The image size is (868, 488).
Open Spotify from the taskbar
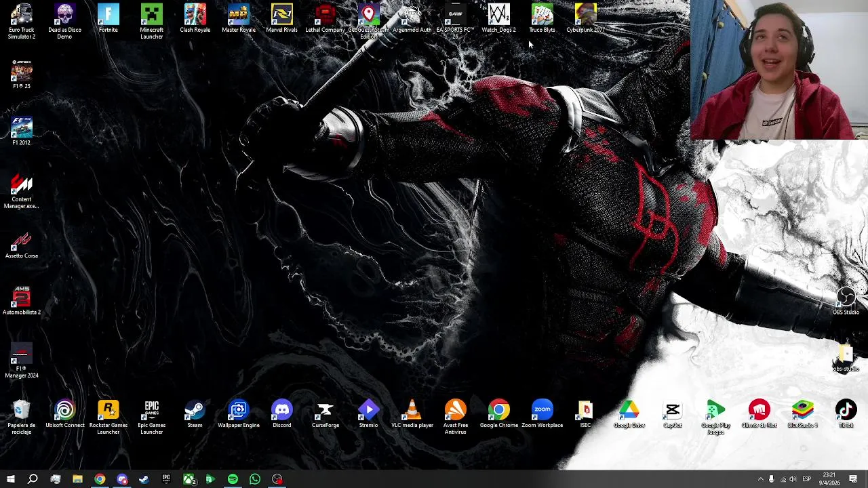[x=233, y=479]
